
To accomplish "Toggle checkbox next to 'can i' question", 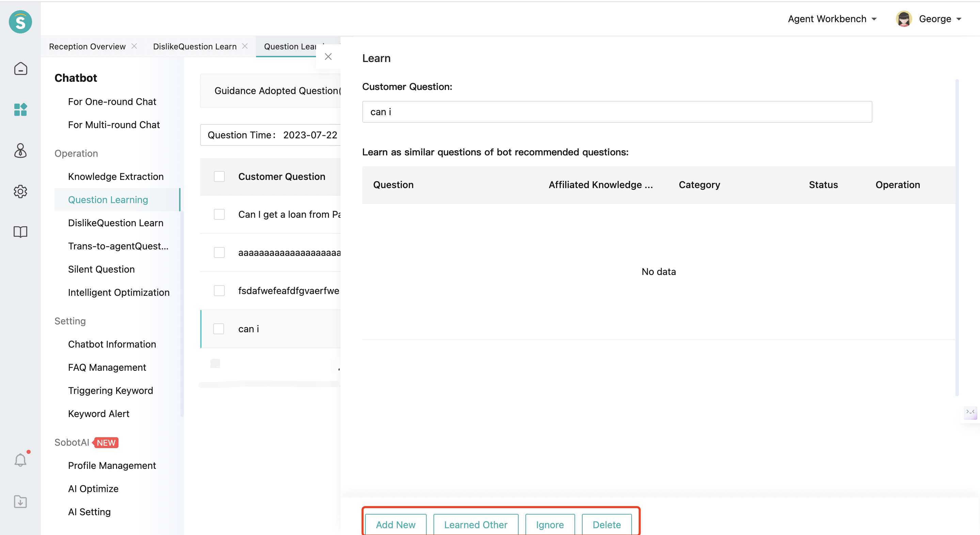I will (x=220, y=328).
